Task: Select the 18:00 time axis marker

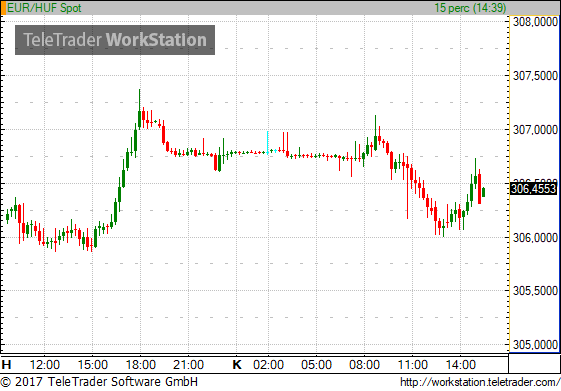Action: [x=141, y=365]
